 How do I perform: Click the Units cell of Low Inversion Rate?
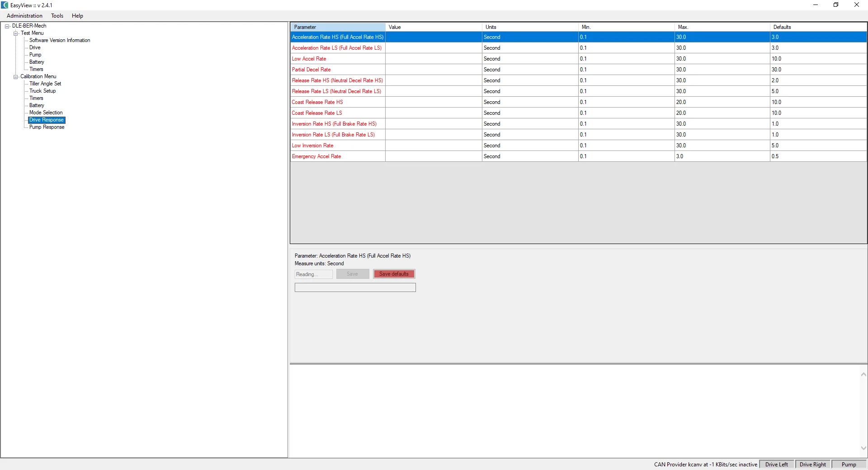click(530, 146)
